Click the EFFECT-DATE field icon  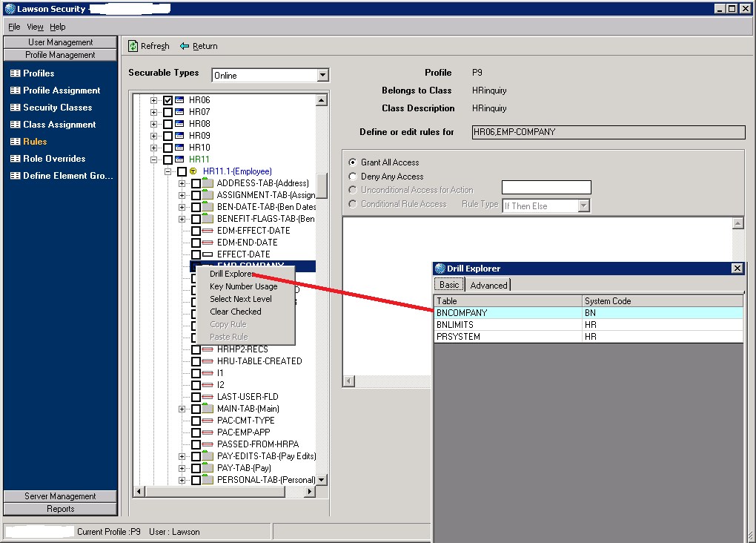click(x=208, y=254)
